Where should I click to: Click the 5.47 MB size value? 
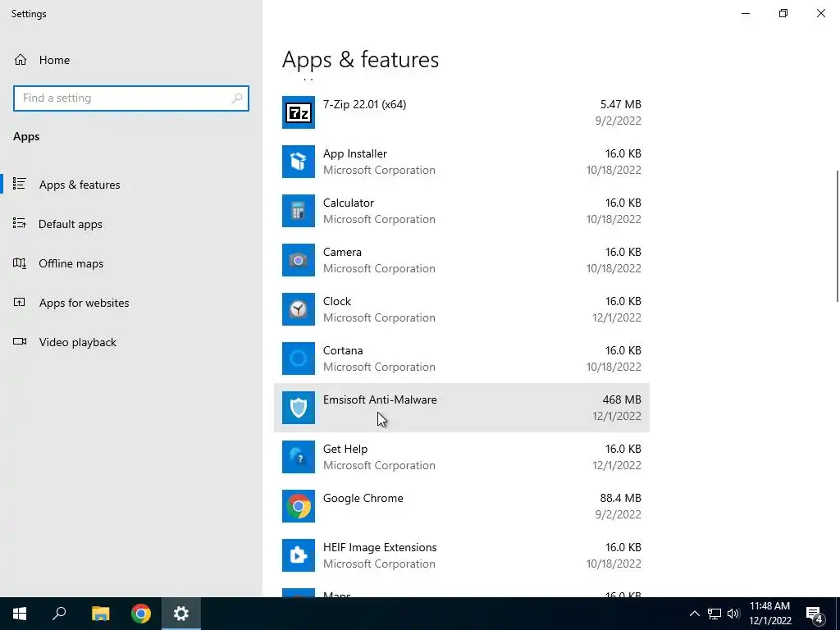click(620, 104)
